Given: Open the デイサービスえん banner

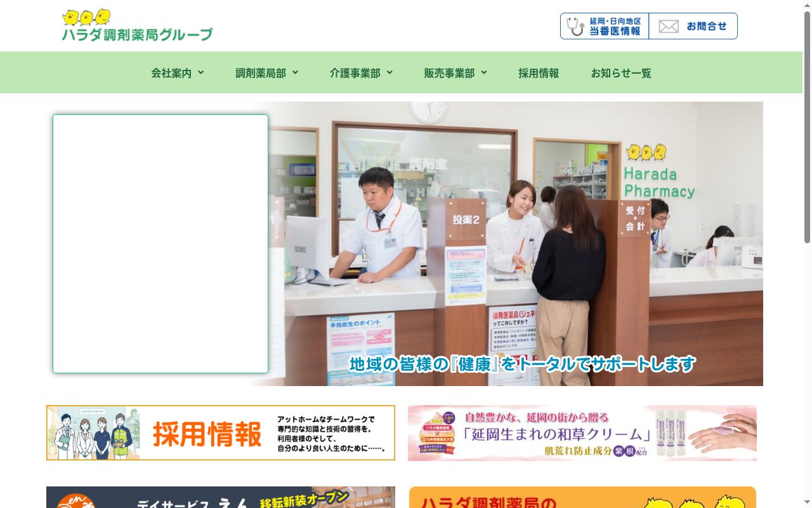Looking at the screenshot, I should pos(221,497).
